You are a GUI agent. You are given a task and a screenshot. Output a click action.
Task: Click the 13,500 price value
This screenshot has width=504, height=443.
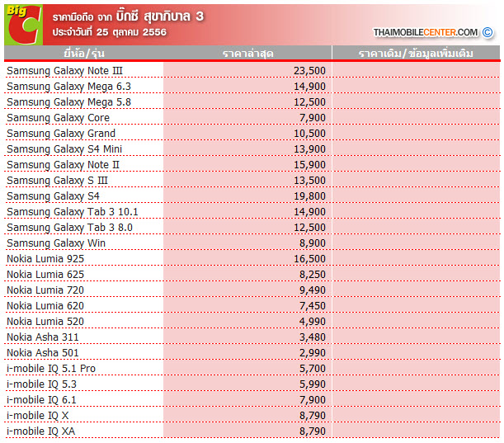pos(309,181)
